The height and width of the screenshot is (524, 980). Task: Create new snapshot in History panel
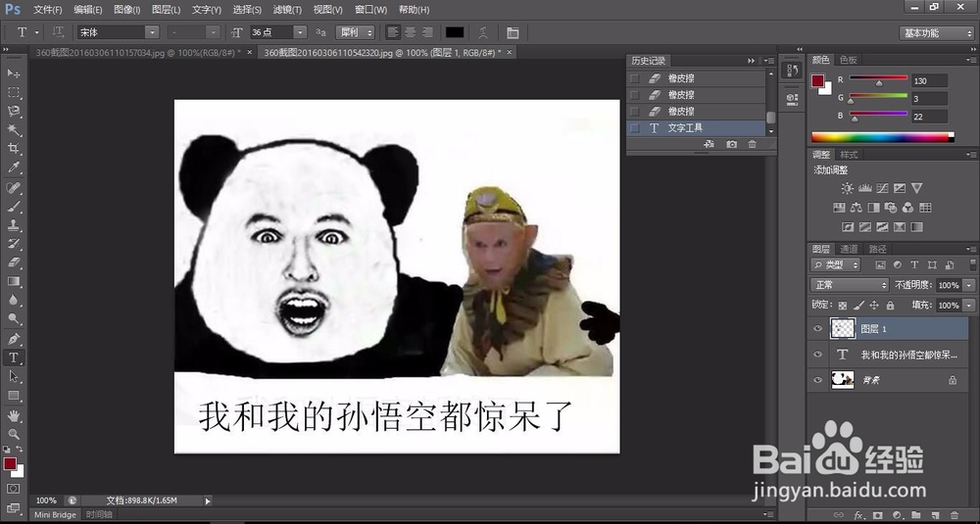pyautogui.click(x=731, y=144)
